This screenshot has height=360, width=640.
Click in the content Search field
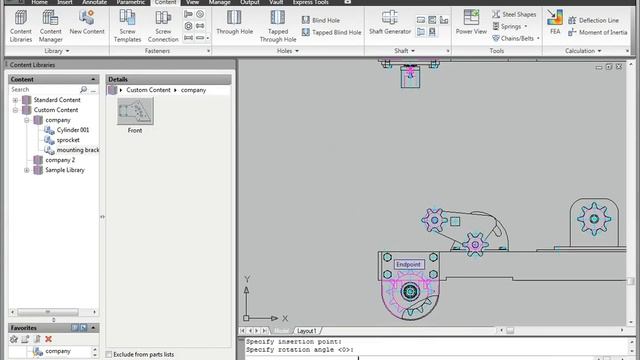[x=44, y=89]
